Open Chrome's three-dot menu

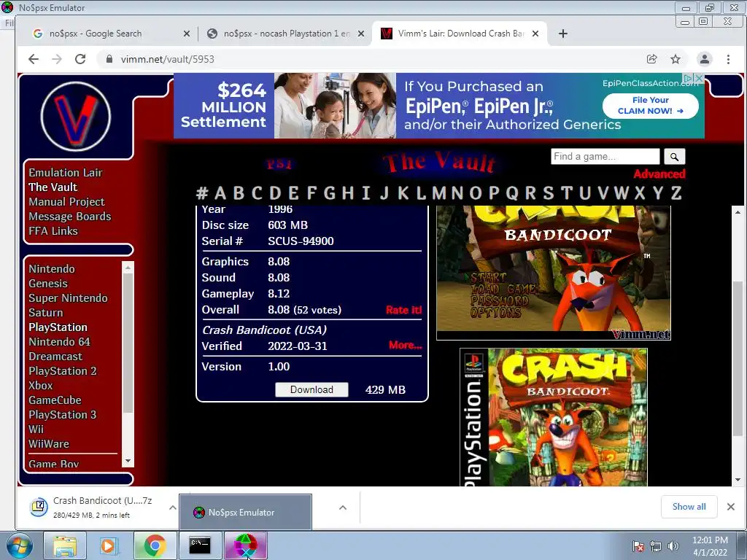click(728, 59)
